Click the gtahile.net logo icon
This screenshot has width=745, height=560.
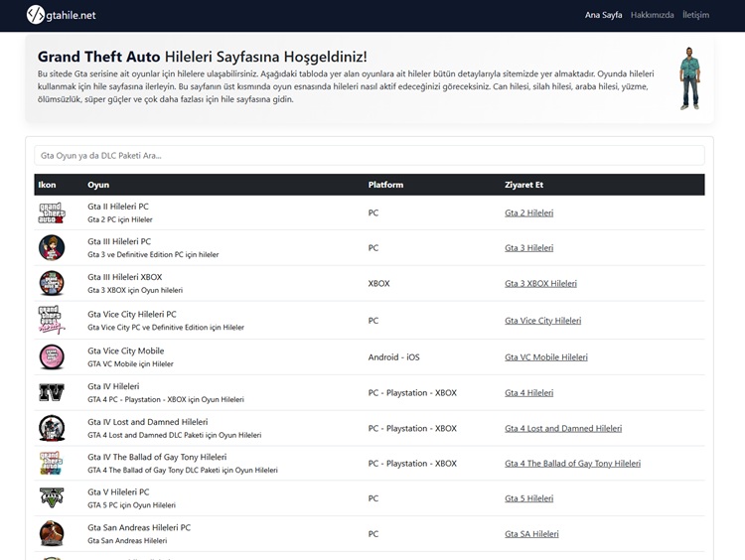click(x=36, y=15)
